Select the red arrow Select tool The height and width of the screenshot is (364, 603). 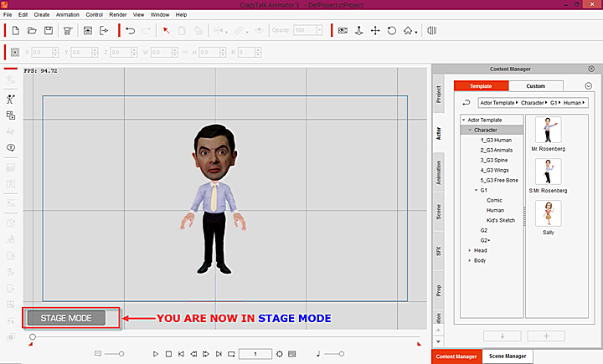166,30
